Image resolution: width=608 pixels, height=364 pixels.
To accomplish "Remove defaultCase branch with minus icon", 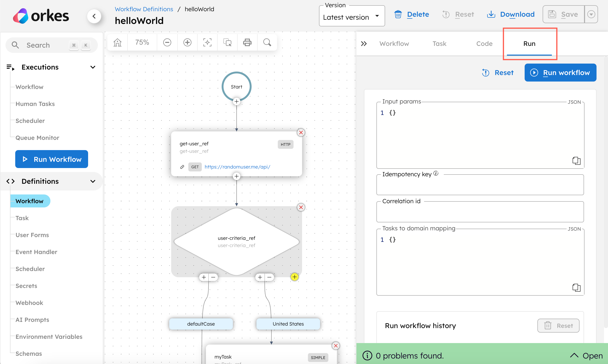I will point(213,277).
